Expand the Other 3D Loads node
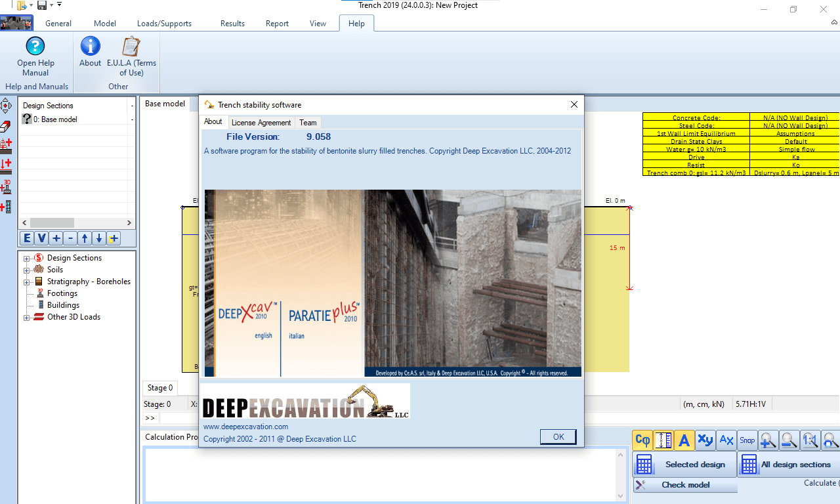The height and width of the screenshot is (504, 840). tap(27, 318)
